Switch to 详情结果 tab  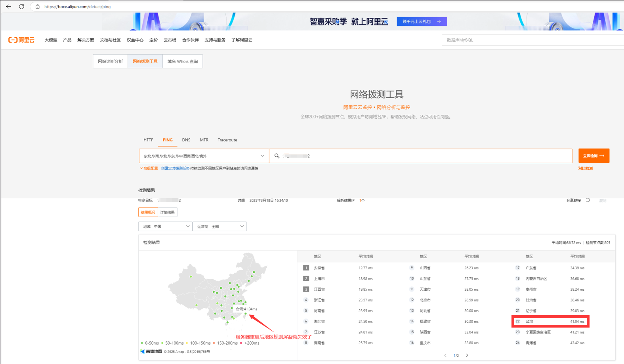click(168, 212)
